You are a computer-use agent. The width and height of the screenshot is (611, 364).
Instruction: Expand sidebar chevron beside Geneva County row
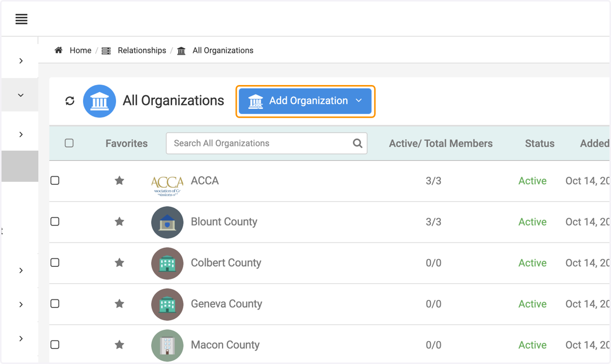pos(21,304)
